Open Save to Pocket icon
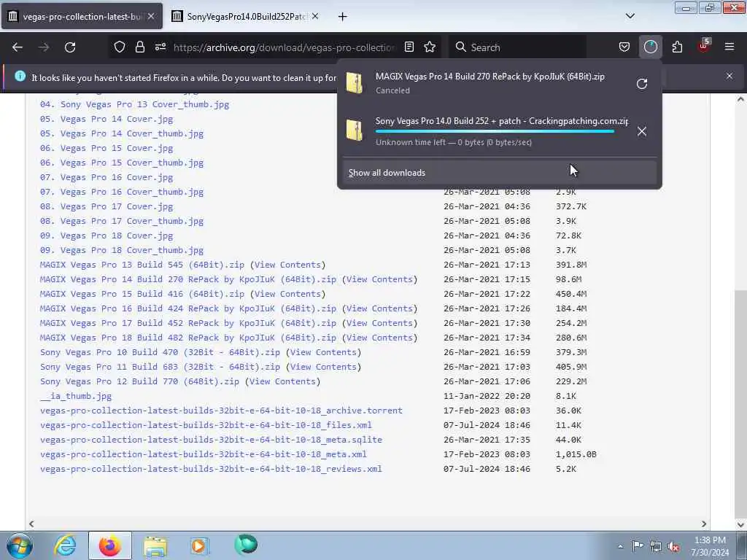The width and height of the screenshot is (747, 560). pyautogui.click(x=624, y=47)
